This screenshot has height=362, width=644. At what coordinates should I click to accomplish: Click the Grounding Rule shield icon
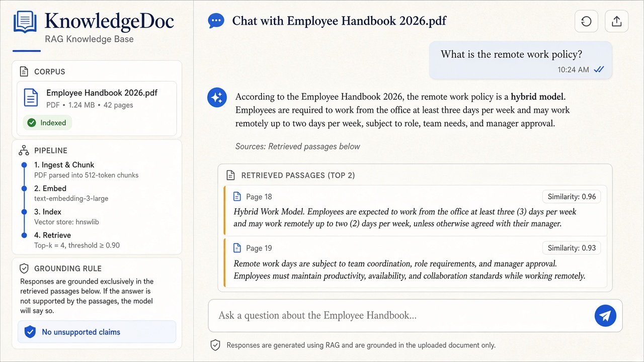pyautogui.click(x=24, y=268)
